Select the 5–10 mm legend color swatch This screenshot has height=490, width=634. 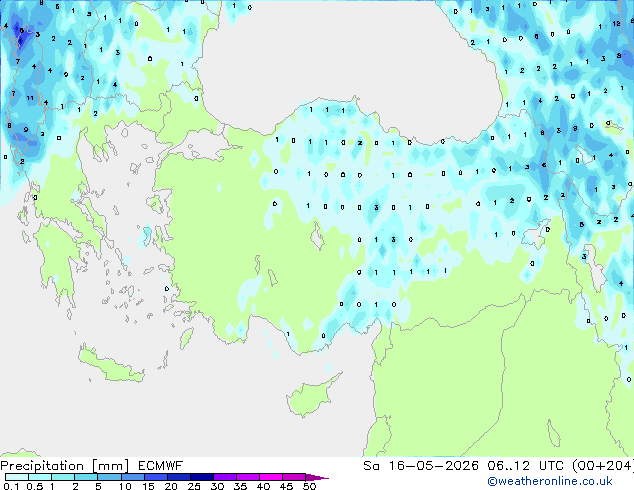[109, 477]
